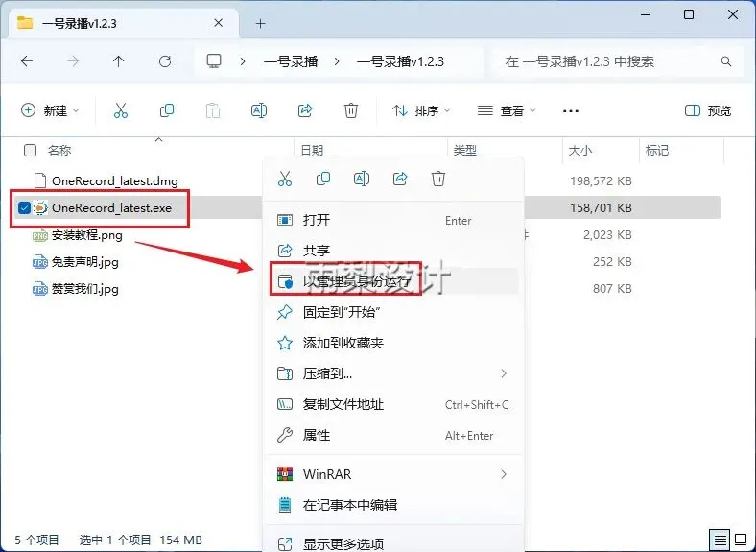Select the file OneRecord_latest.dmg
The height and width of the screenshot is (552, 756).
point(115,180)
